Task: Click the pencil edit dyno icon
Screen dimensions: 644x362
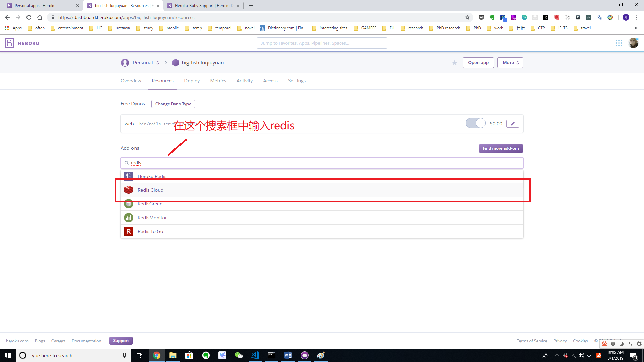Action: [513, 124]
